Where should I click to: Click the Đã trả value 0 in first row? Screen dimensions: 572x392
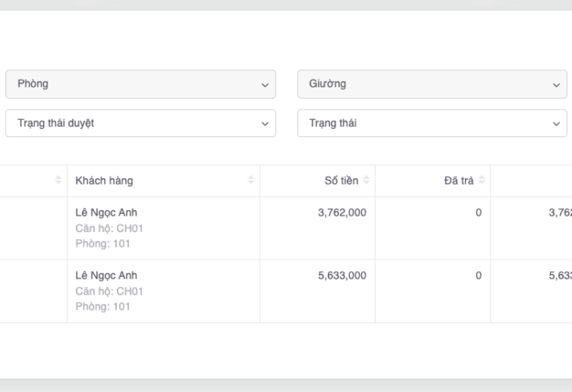478,212
